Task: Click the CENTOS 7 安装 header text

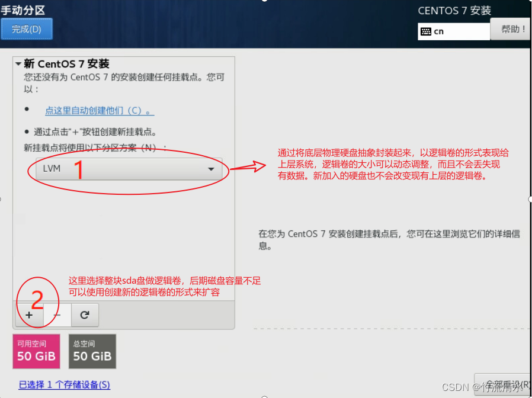Action: tap(454, 11)
